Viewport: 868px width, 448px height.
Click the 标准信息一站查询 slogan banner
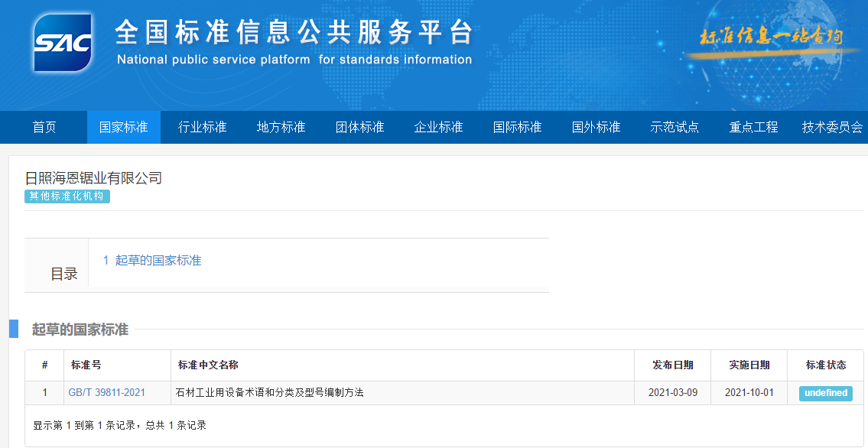click(771, 37)
